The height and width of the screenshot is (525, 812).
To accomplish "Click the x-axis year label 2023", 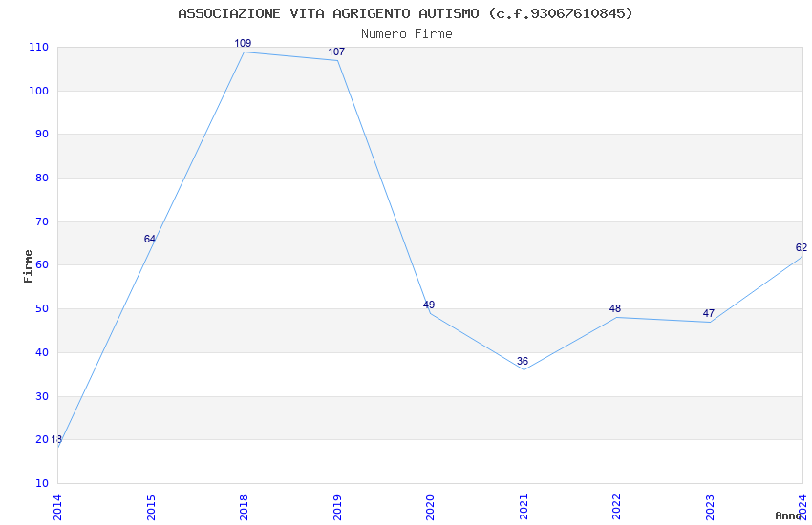I will pyautogui.click(x=710, y=508).
